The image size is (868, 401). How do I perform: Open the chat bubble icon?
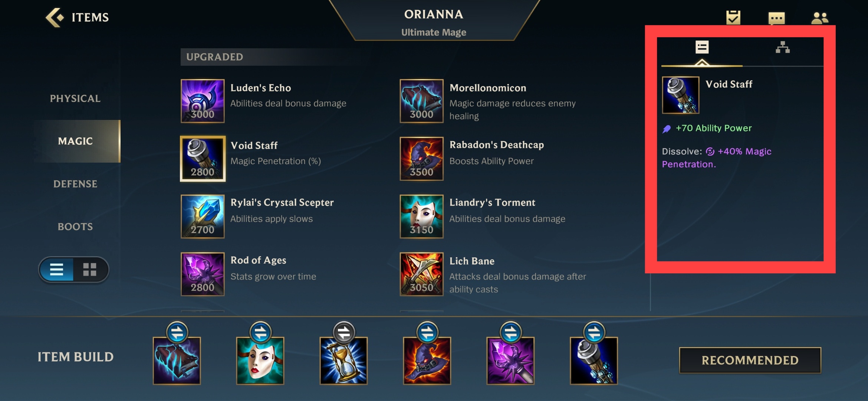[x=776, y=18]
